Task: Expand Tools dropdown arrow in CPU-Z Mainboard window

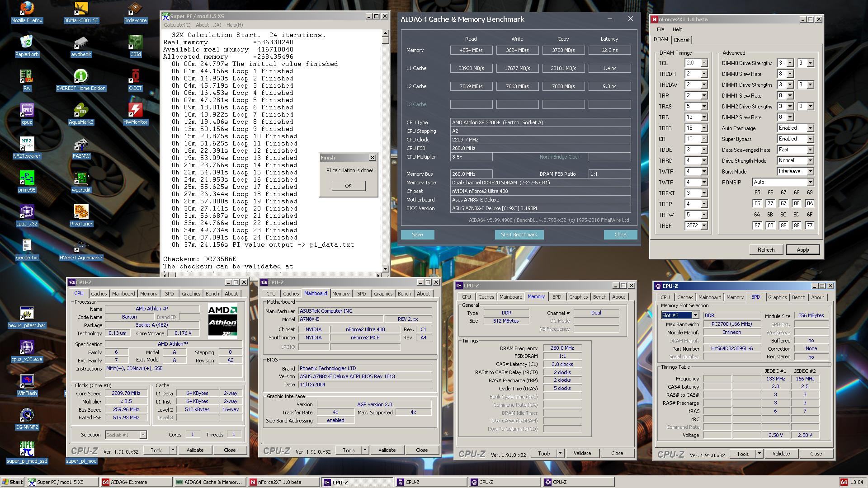Action: [365, 450]
